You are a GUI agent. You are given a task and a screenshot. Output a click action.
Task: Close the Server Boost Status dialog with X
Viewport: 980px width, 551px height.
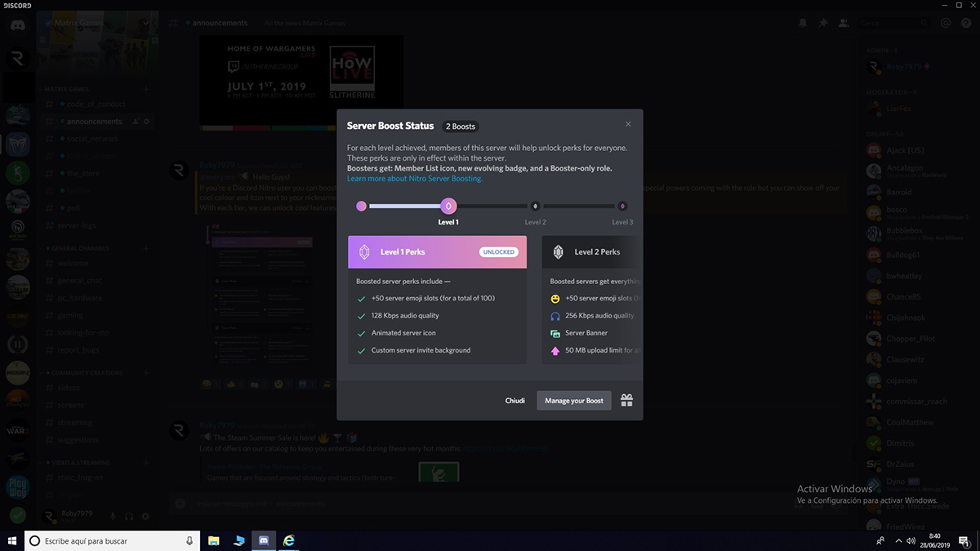(628, 124)
